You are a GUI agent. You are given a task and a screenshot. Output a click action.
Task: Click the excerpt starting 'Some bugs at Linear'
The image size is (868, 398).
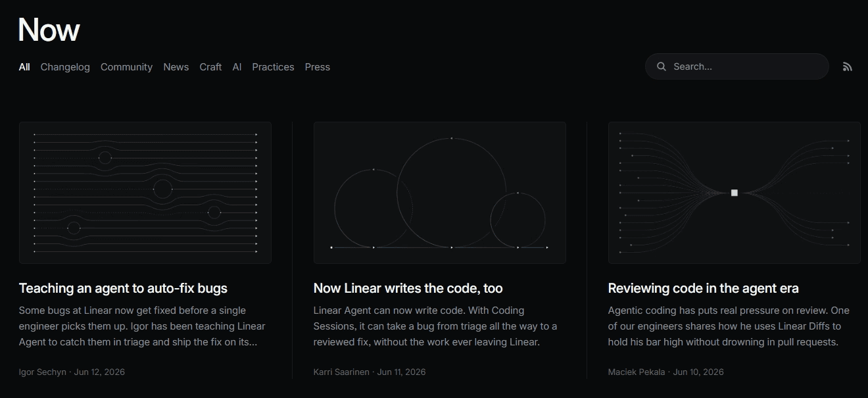pos(142,326)
